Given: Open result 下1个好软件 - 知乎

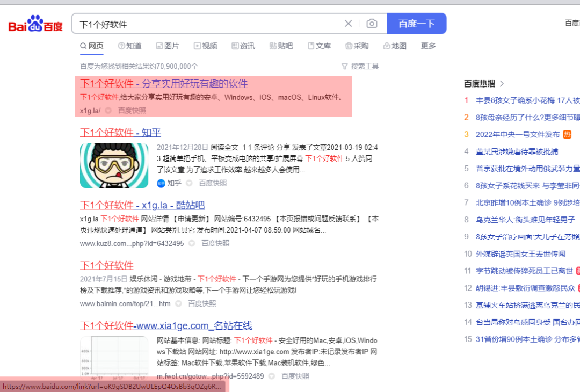Looking at the screenshot, I should (x=121, y=133).
